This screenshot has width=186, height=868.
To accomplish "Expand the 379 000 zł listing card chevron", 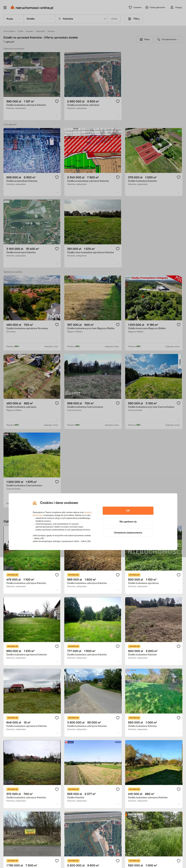I will [179, 192].
